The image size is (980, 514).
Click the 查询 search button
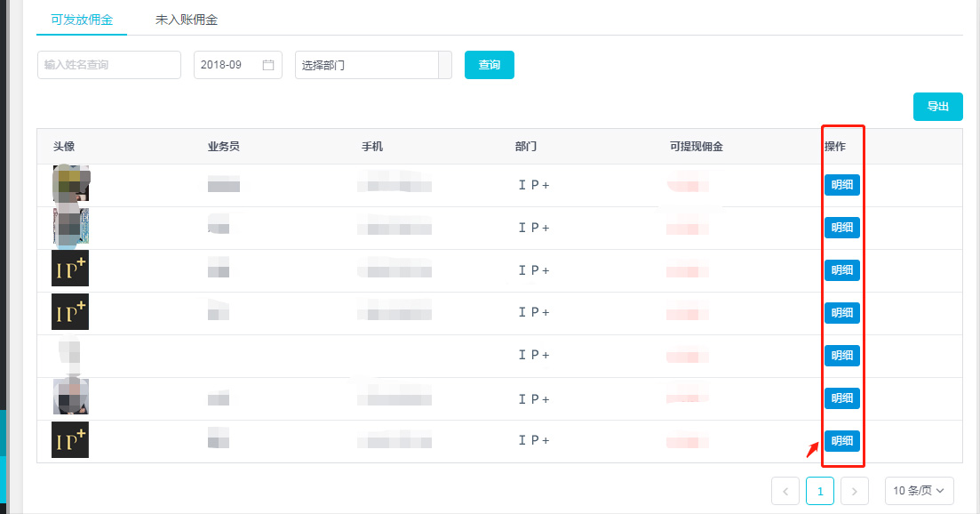click(x=489, y=65)
